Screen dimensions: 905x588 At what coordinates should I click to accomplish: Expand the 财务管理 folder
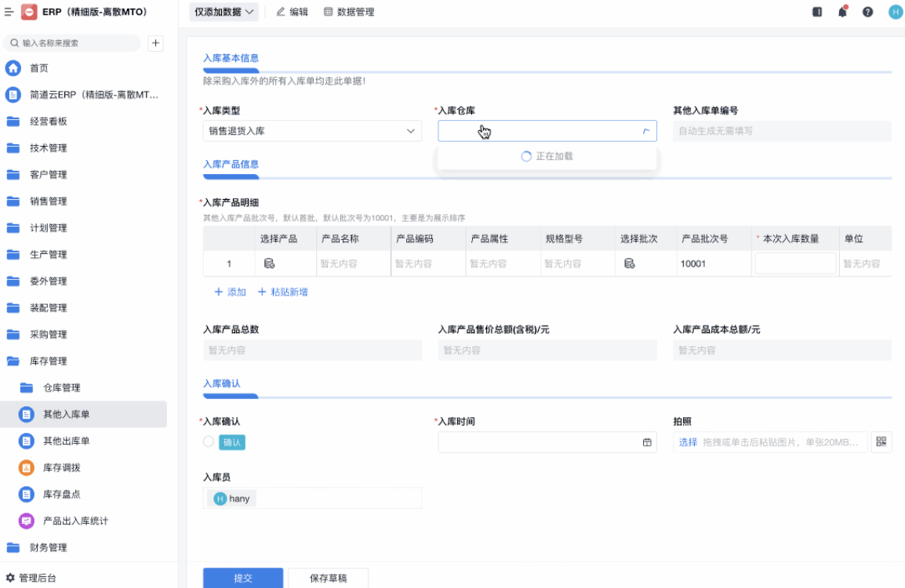(49, 547)
